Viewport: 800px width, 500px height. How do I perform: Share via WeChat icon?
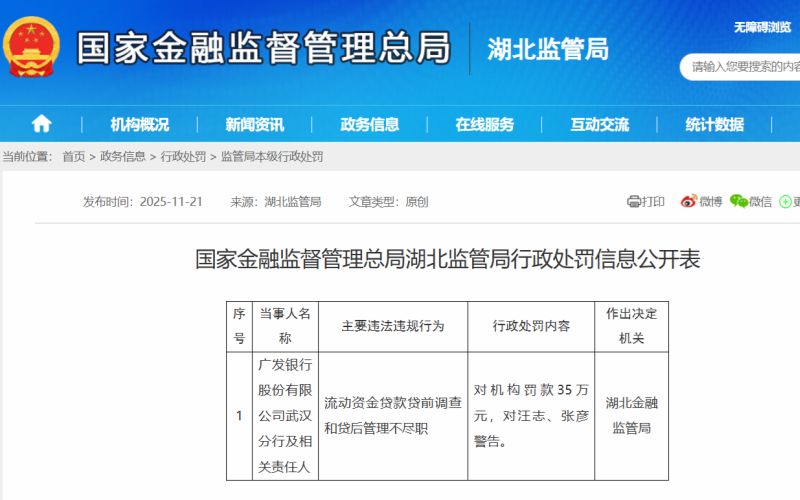[738, 201]
